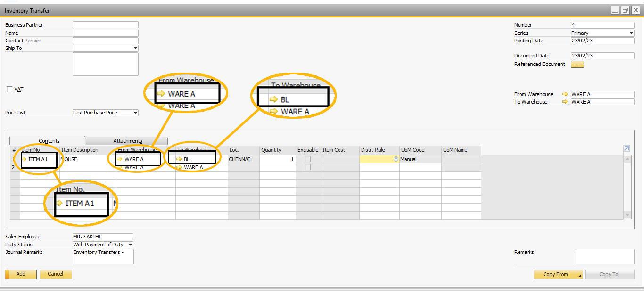The image size is (644, 294).
Task: Click the Item Cost cell in row 1
Action: [x=340, y=159]
